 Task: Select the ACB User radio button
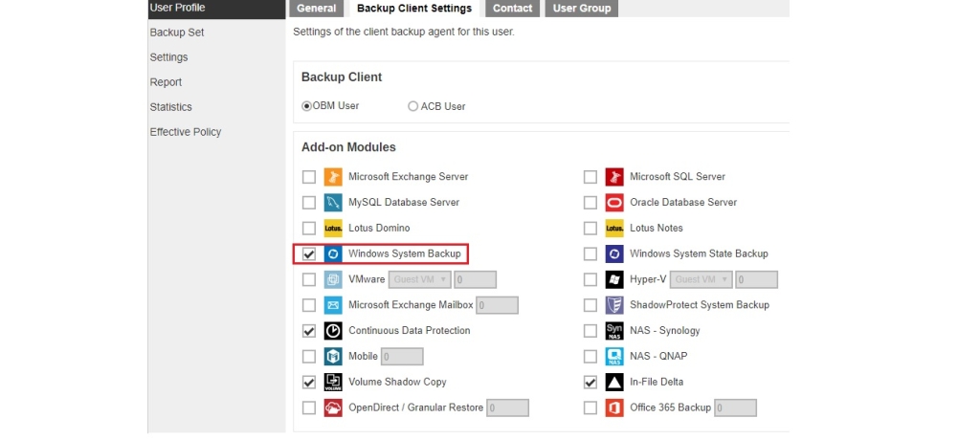coord(412,106)
